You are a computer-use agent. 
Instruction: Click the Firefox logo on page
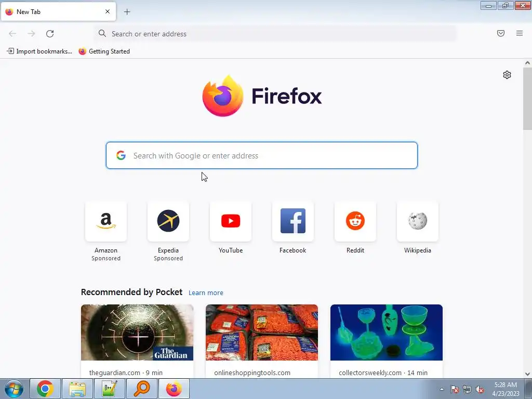(x=262, y=96)
